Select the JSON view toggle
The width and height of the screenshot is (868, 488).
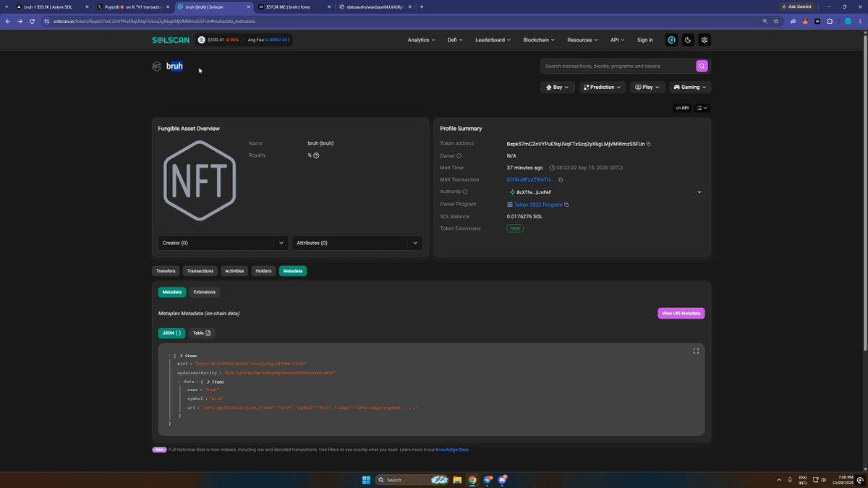point(171,333)
